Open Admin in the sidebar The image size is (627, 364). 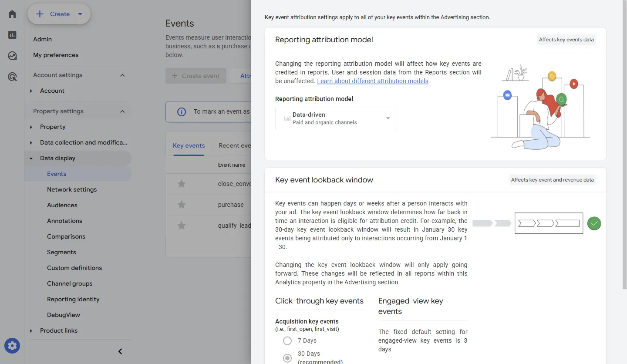click(x=42, y=39)
